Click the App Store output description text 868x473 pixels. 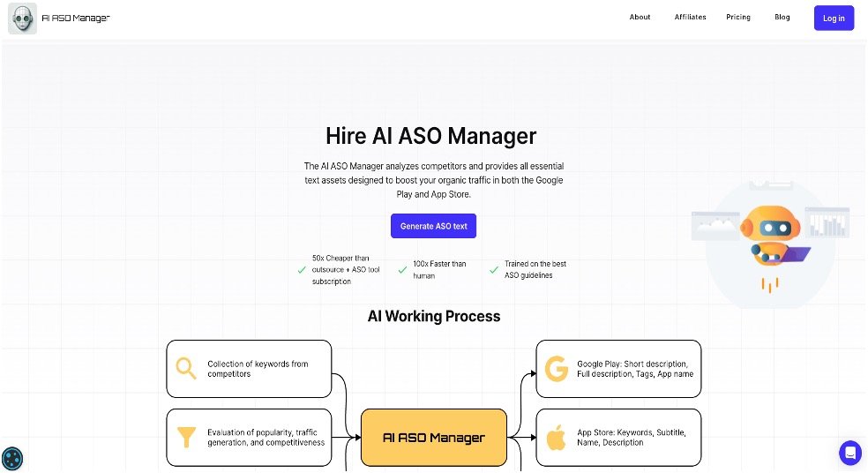[631, 437]
